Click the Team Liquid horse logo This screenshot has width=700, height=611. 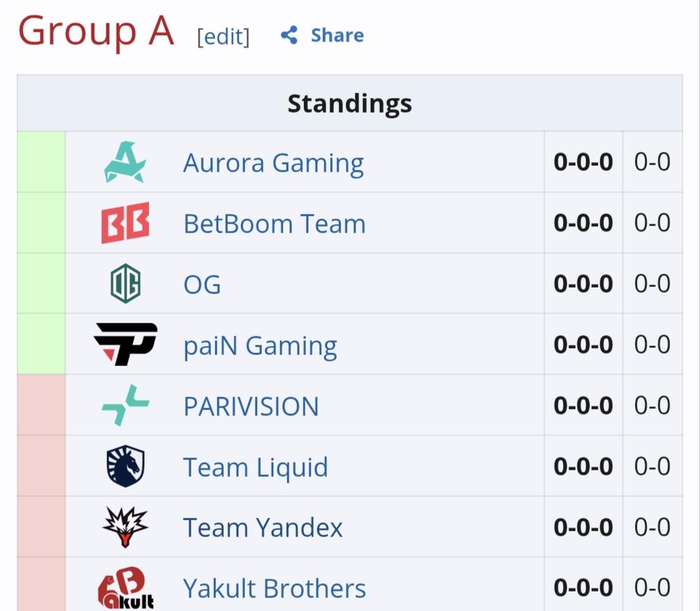(x=125, y=467)
